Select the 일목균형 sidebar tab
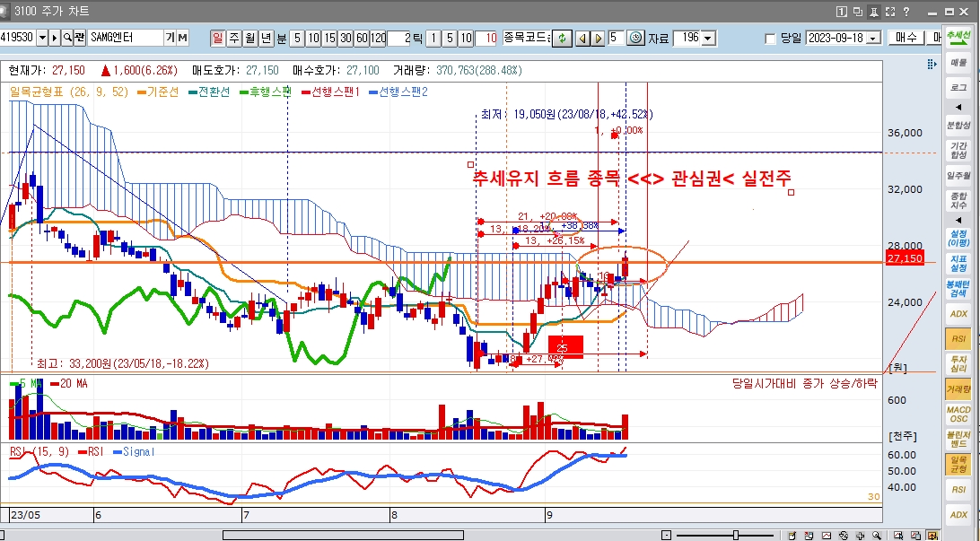Screen dimensions: 980x541 958,464
